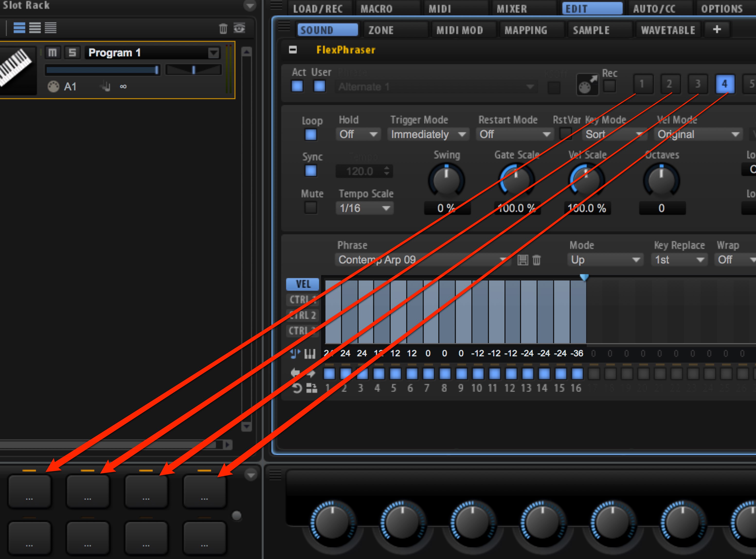Select FlexPhraser variation 3

pos(697,84)
